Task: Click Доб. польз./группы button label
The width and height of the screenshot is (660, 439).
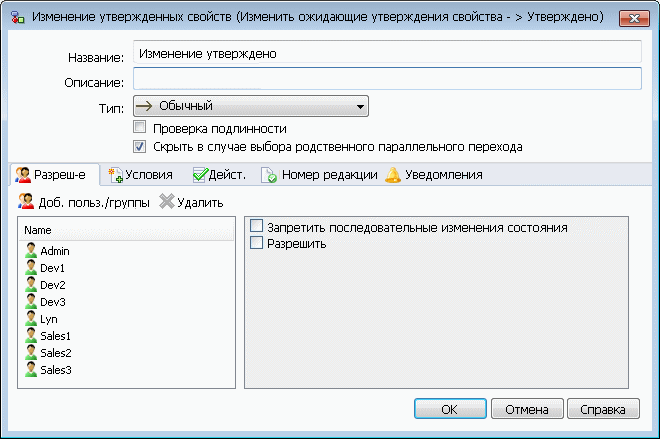Action: pos(94,203)
